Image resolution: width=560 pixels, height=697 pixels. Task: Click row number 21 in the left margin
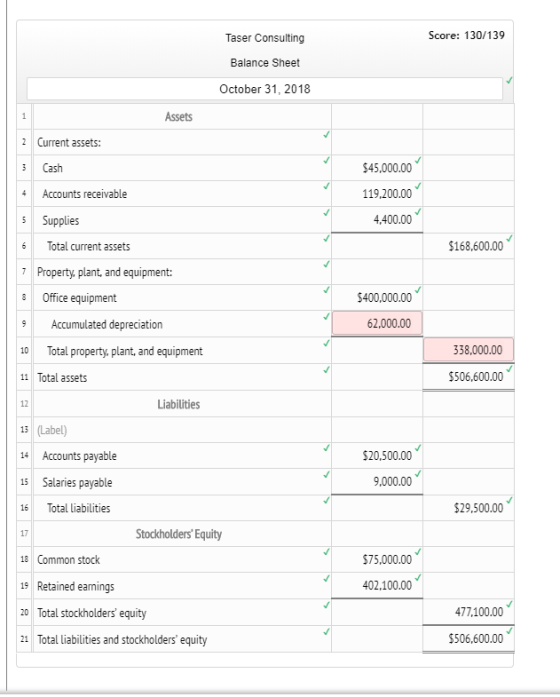pyautogui.click(x=24, y=639)
